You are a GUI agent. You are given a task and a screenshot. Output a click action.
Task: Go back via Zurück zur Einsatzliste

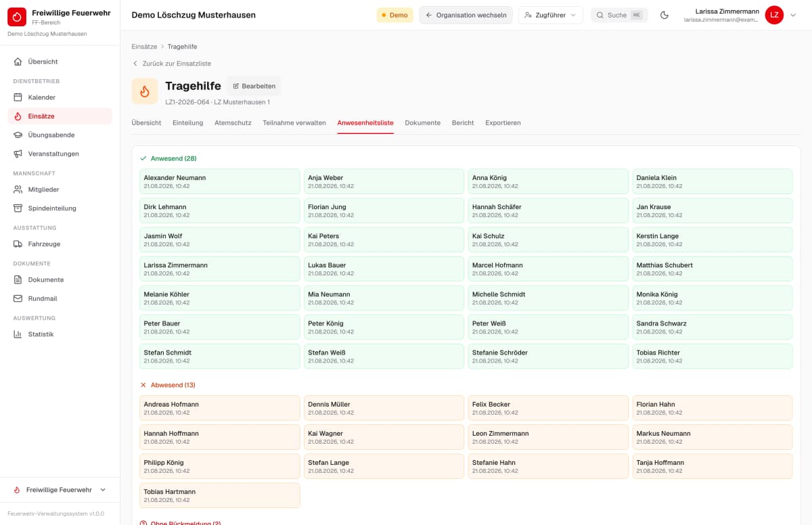171,64
